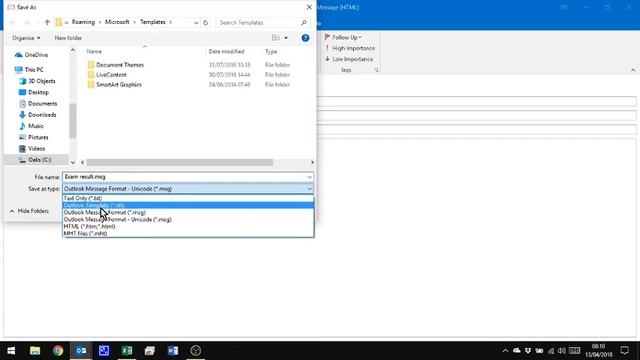640x360 pixels.
Task: Click the forward navigation arrow
Action: point(27,22)
